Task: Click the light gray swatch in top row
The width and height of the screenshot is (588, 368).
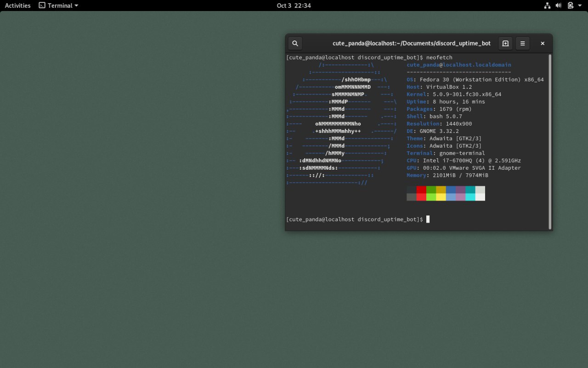Action: [x=480, y=190]
